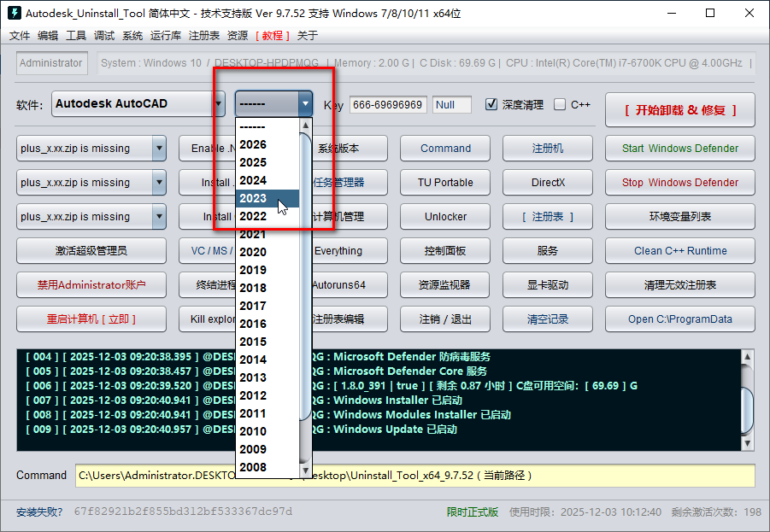Screen dimensions: 770x532
Task: Click 重启计算机 [ 立即 ] button
Action: [91, 319]
